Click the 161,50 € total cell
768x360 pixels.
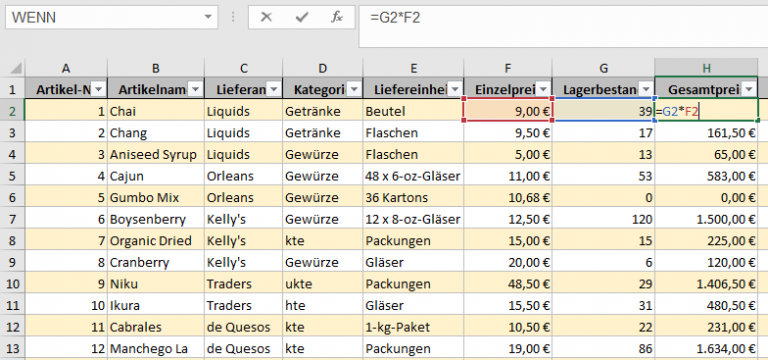(x=706, y=133)
